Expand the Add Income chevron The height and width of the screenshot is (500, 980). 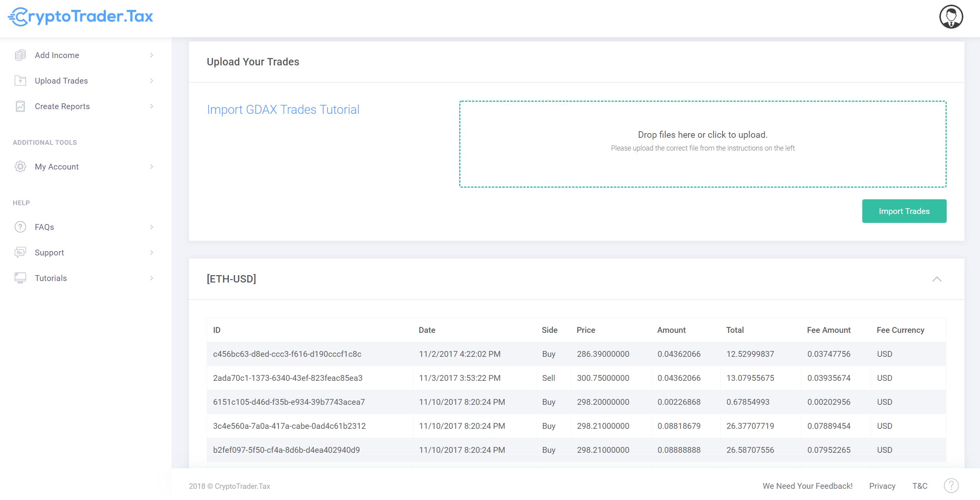pos(151,55)
